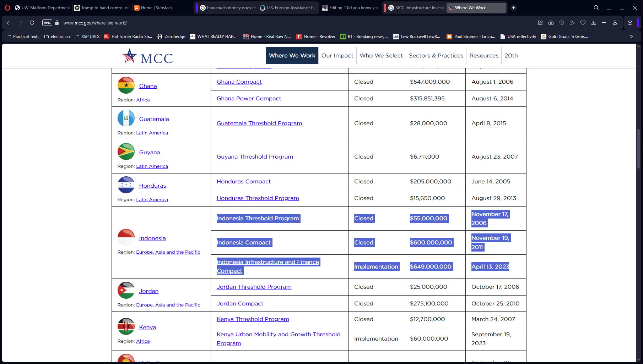Open the Indonesia country link
643x364 pixels.
pos(152,238)
